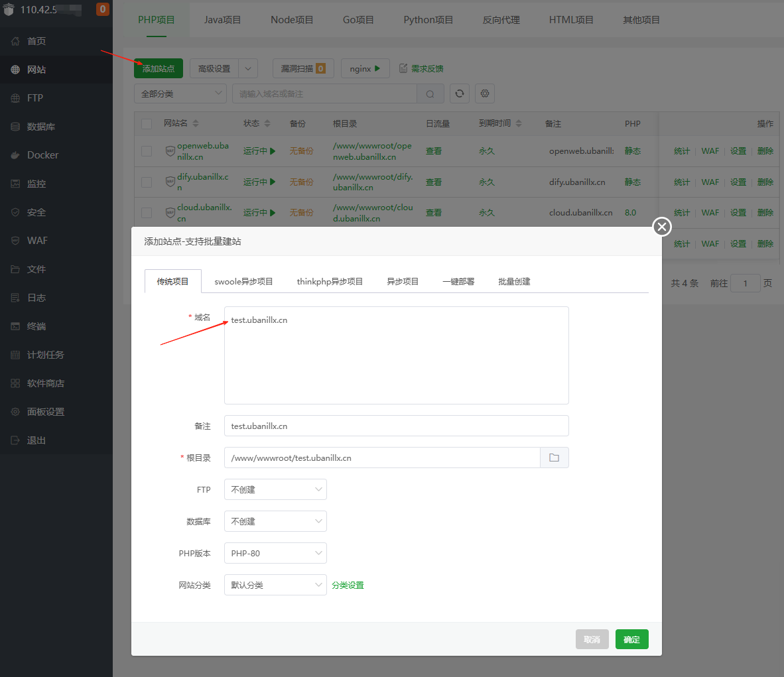
Task: Check the cloud.ubanillx.cn row checkbox
Action: click(147, 212)
